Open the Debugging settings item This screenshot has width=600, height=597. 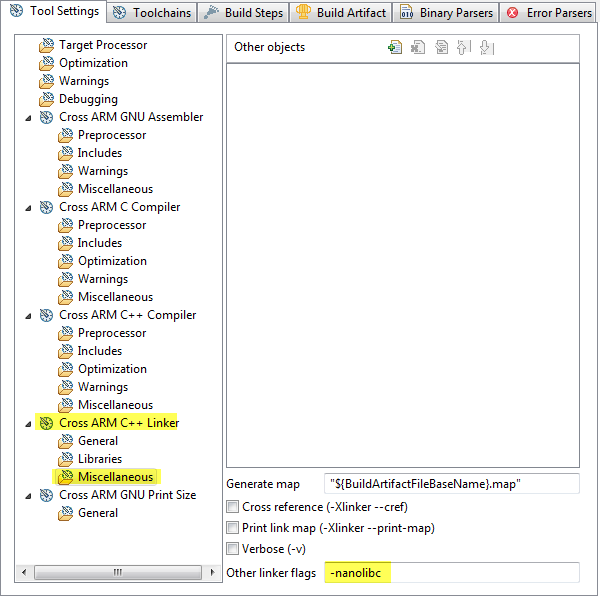88,99
